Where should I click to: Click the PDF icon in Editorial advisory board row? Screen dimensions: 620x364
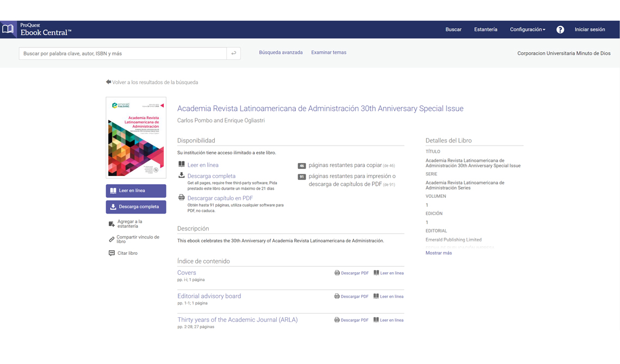(x=337, y=296)
